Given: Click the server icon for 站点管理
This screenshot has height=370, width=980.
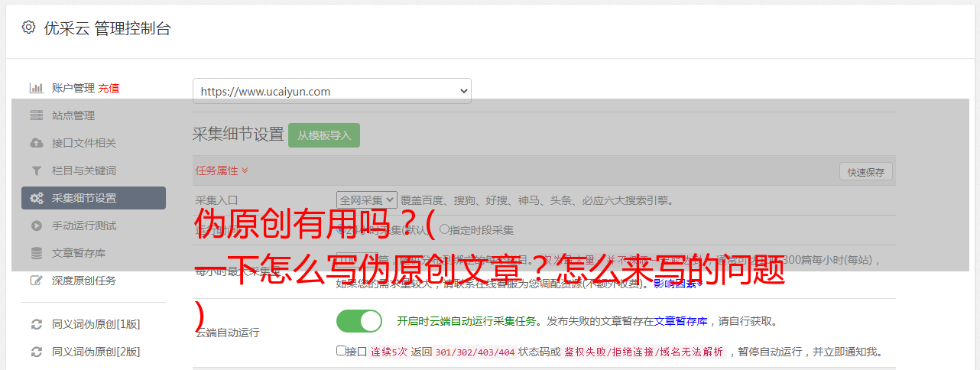Looking at the screenshot, I should pyautogui.click(x=36, y=115).
